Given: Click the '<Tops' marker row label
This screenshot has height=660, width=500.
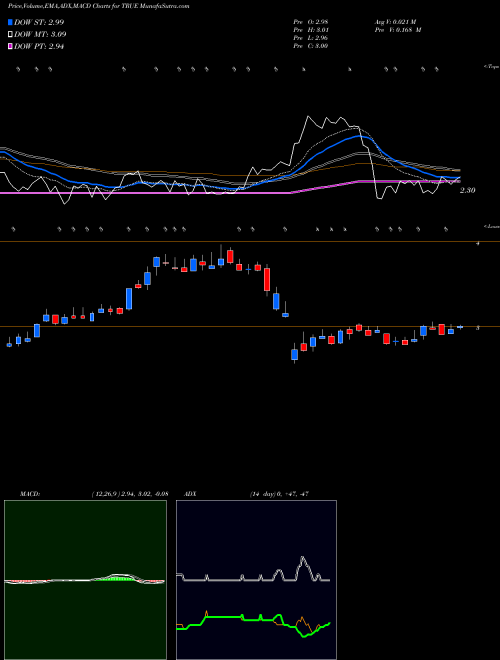Looking at the screenshot, I should pyautogui.click(x=492, y=67).
